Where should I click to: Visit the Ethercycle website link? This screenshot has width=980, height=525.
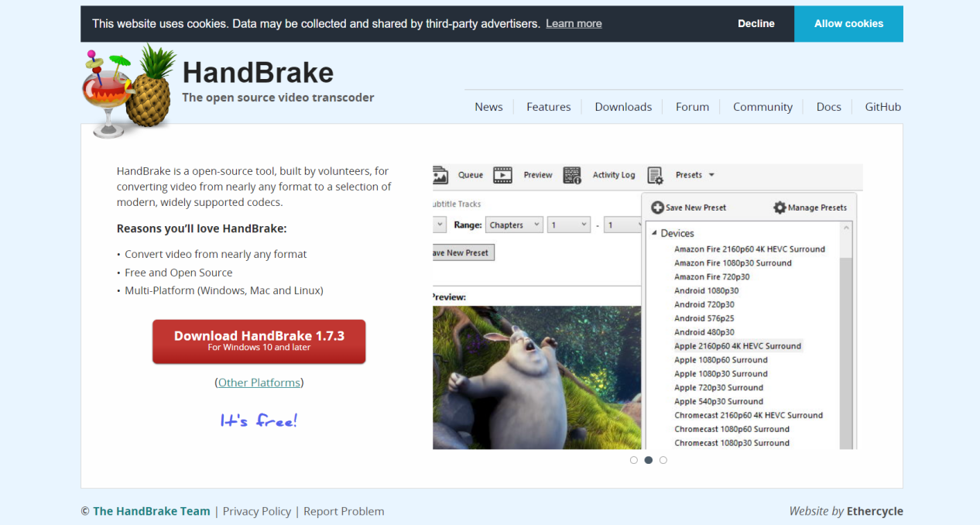[875, 511]
